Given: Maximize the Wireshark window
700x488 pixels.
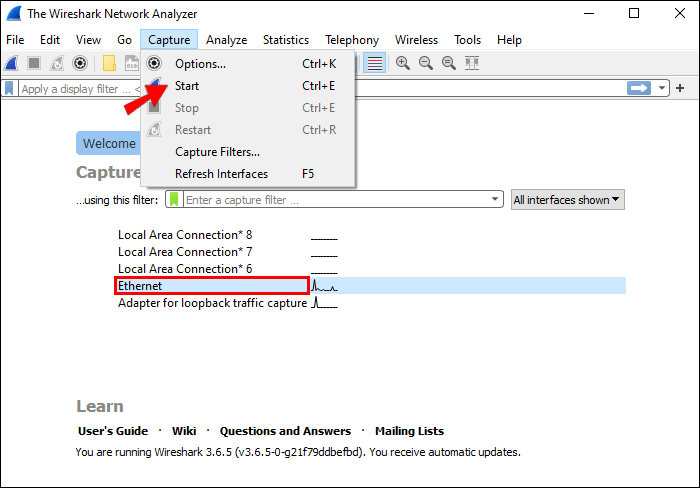Looking at the screenshot, I should click(634, 13).
